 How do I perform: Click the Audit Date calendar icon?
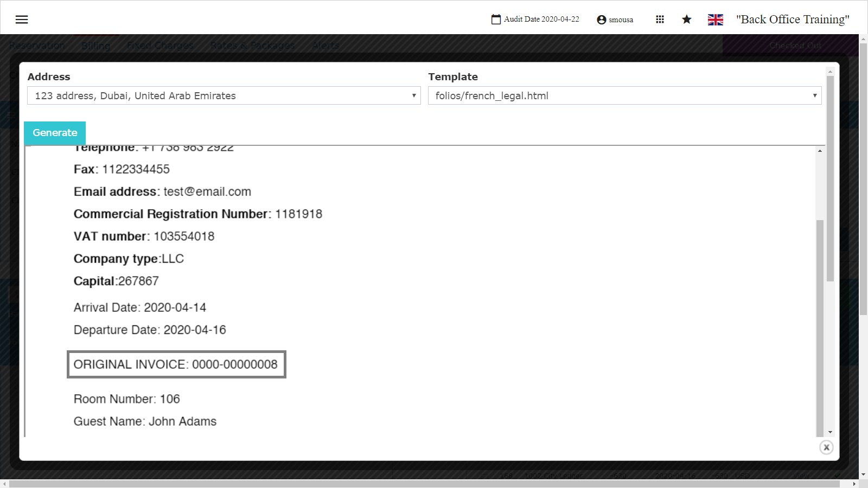pyautogui.click(x=496, y=20)
